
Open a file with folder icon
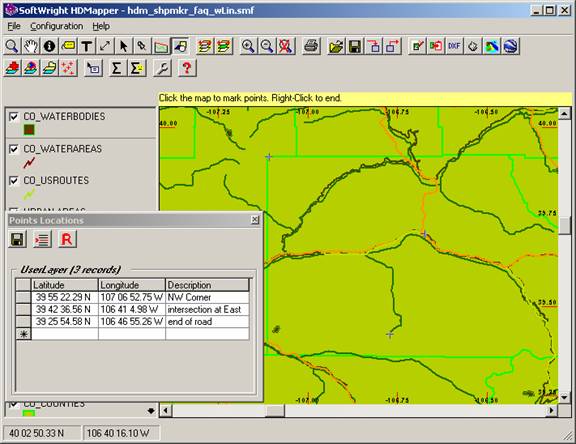336,46
